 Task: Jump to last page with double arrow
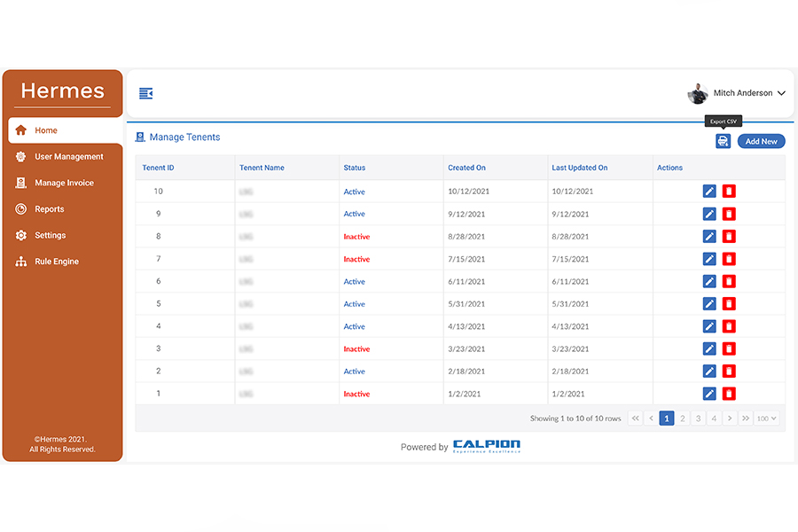[x=746, y=419]
